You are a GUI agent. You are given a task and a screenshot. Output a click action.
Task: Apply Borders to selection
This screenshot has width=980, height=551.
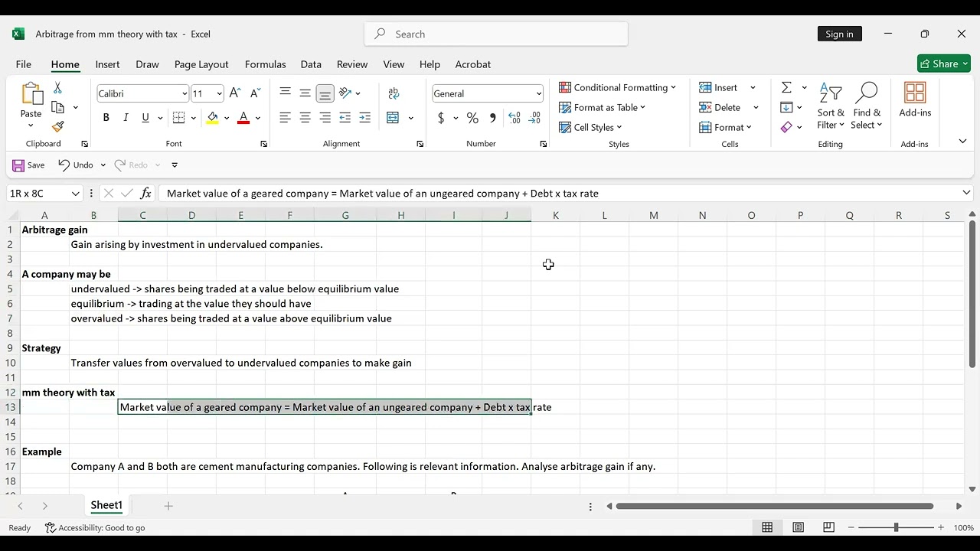tap(178, 118)
